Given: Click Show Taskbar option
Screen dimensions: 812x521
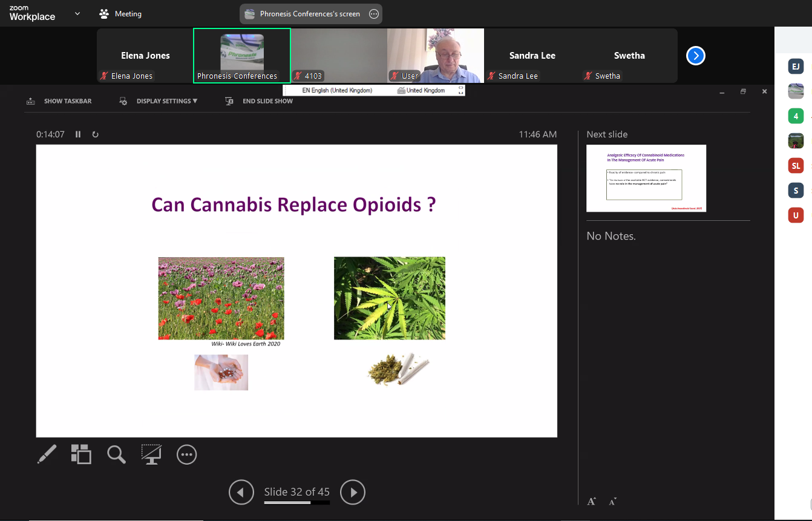Looking at the screenshot, I should point(59,101).
